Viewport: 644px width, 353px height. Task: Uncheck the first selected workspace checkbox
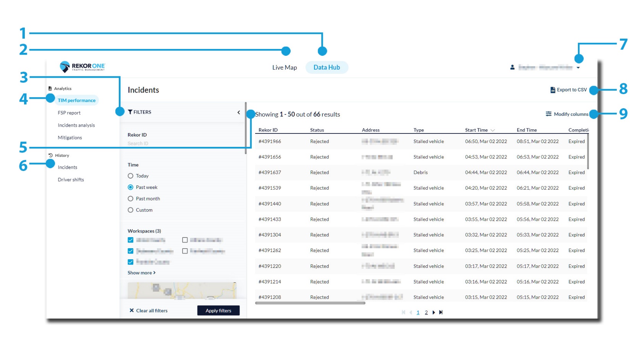130,240
